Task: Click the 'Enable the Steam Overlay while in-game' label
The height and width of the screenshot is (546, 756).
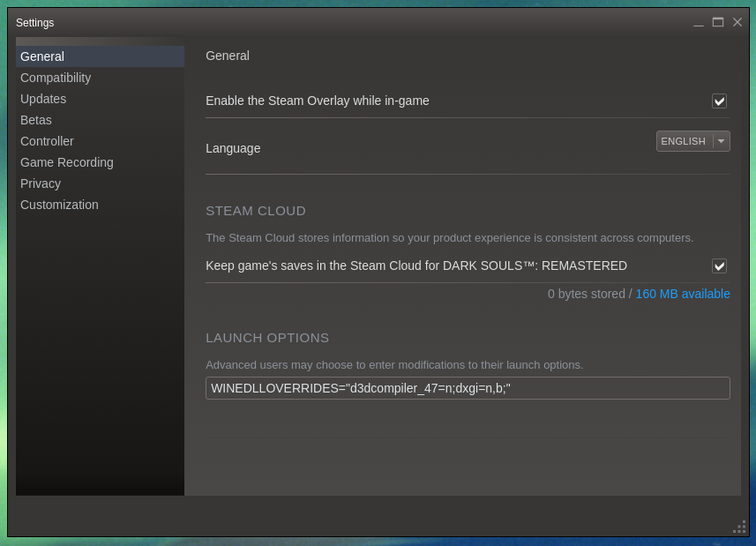Action: (318, 101)
